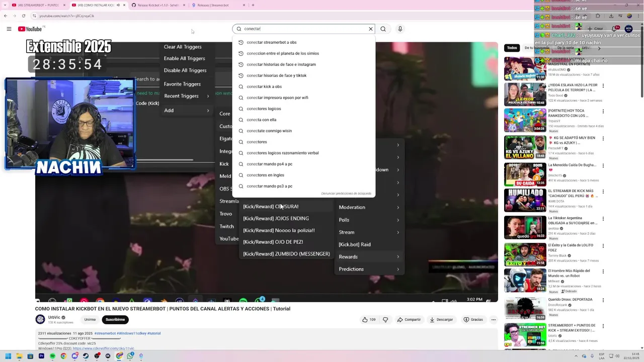Viewport: 644px width, 362px height.
Task: Click the Suscribirme button
Action: pos(115,320)
